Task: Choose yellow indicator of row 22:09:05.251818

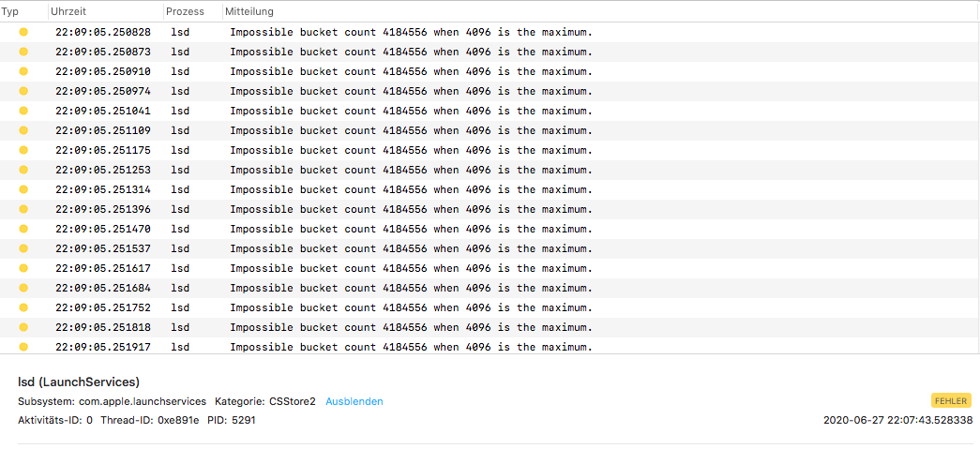Action: point(23,327)
